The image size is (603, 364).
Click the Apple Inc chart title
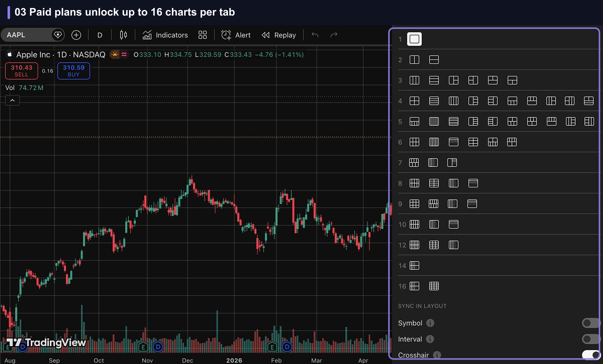61,55
